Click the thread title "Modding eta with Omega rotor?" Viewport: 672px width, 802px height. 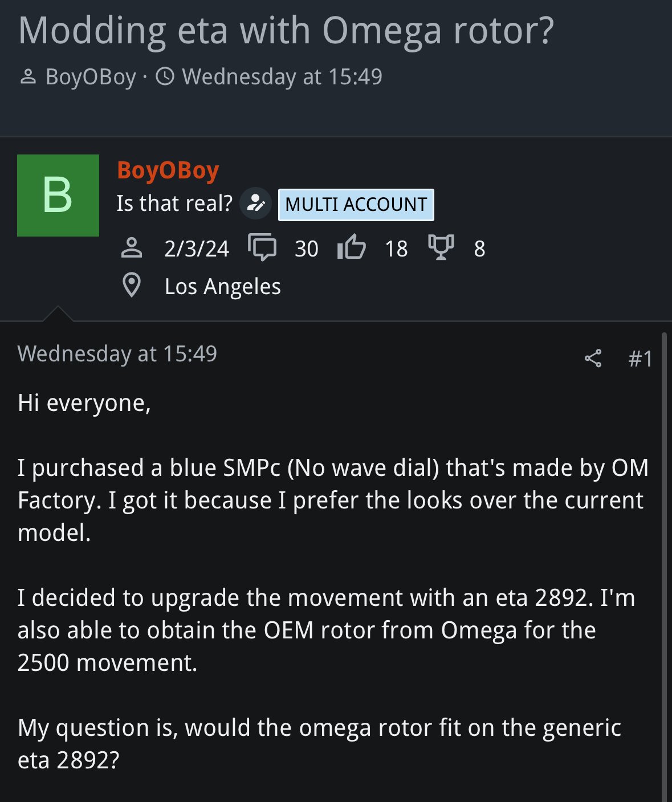click(x=286, y=31)
